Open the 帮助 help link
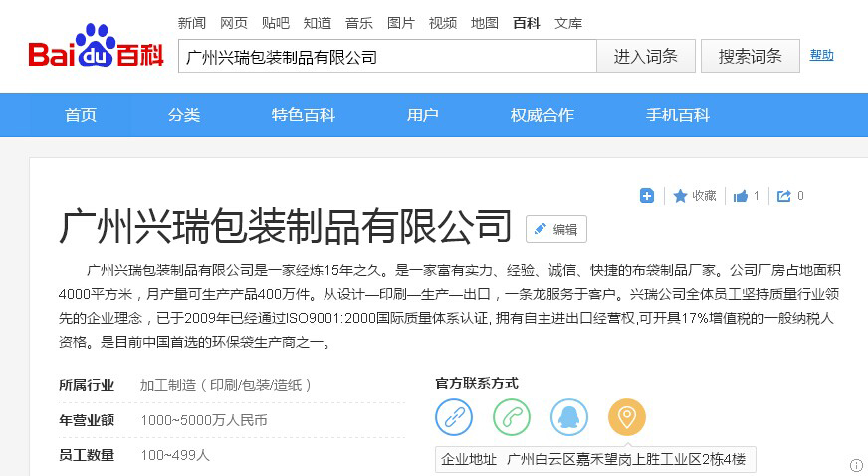Screen dimensions: 868x476 (821, 55)
